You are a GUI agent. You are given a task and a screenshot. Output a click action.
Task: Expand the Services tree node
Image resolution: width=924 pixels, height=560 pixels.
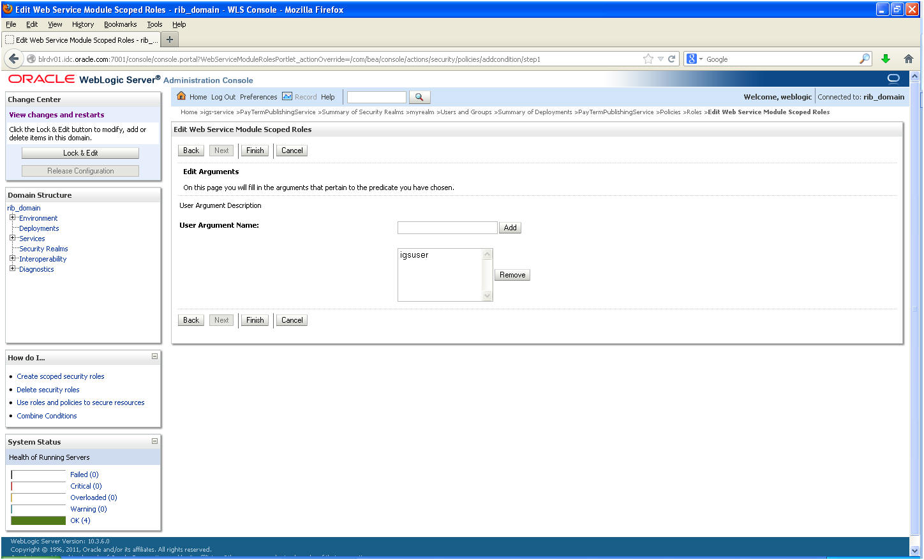(x=12, y=238)
